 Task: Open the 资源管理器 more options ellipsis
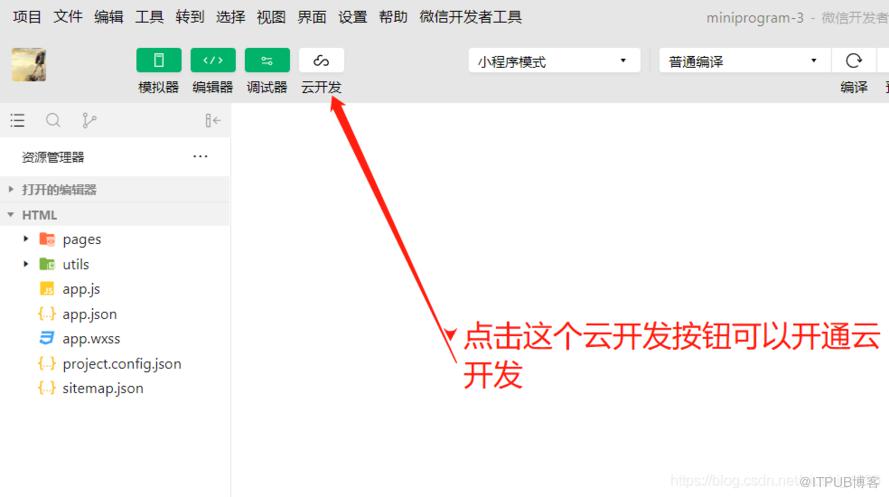pos(200,156)
